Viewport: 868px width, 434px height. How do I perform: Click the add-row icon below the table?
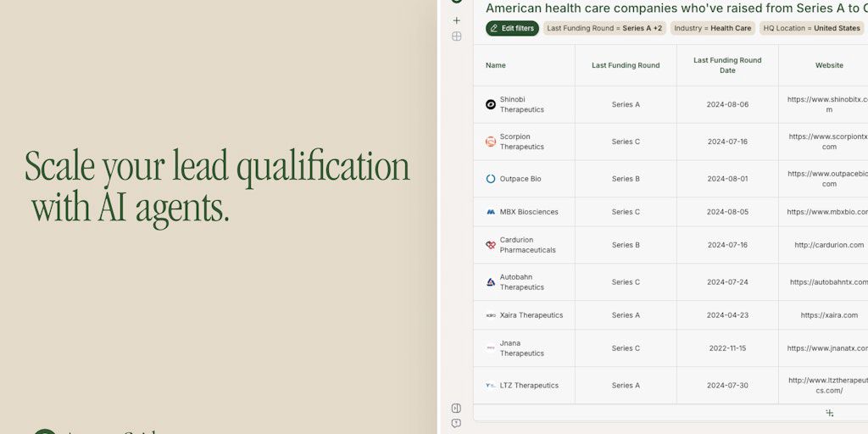[x=829, y=413]
